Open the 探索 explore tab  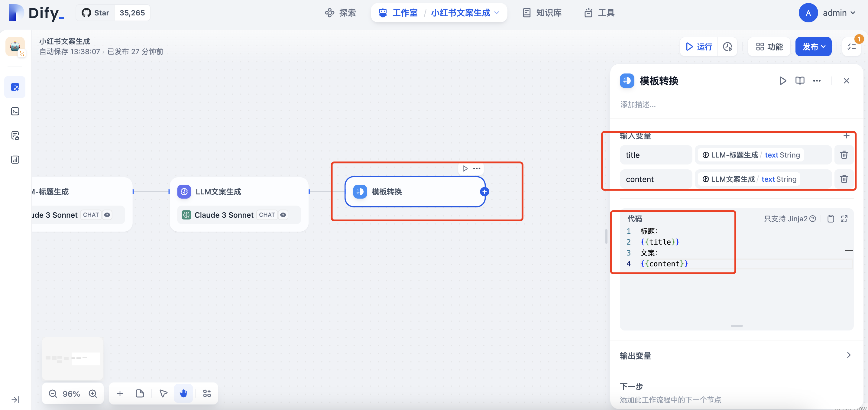pyautogui.click(x=340, y=13)
